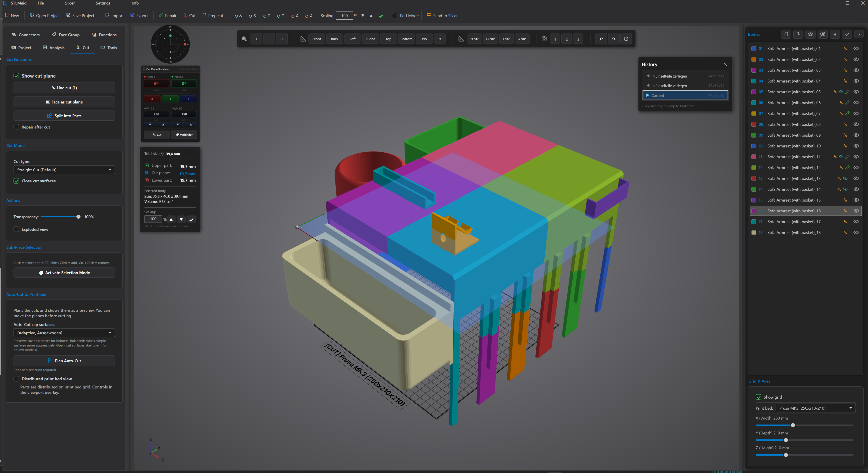This screenshot has width=868, height=473.
Task: Click the undo arrow in the viewport toolbar
Action: (601, 39)
